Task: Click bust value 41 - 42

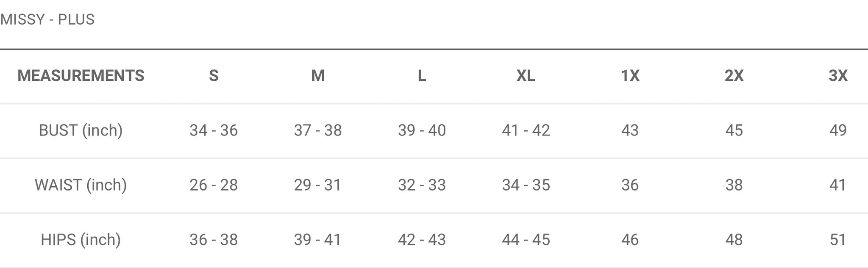Action: click(x=526, y=130)
